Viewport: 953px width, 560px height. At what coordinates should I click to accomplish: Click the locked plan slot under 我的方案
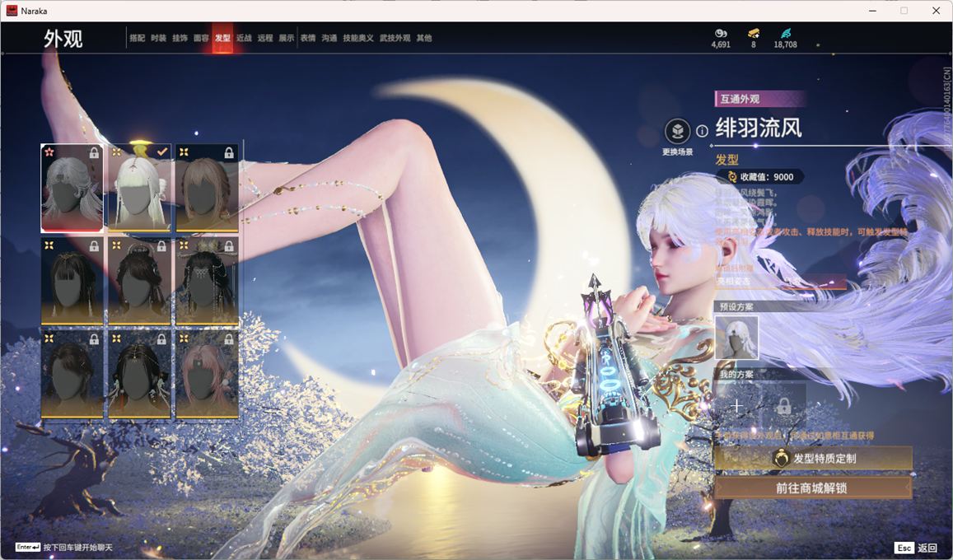pyautogui.click(x=783, y=406)
